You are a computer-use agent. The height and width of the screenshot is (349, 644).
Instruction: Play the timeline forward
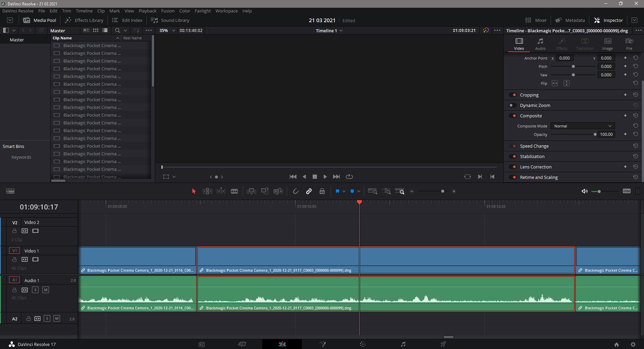325,177
